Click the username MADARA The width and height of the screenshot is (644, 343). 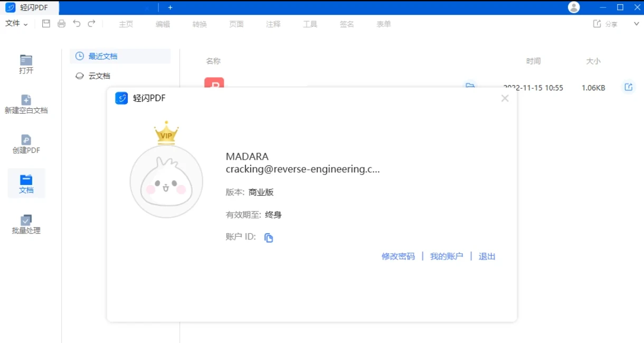pos(247,156)
